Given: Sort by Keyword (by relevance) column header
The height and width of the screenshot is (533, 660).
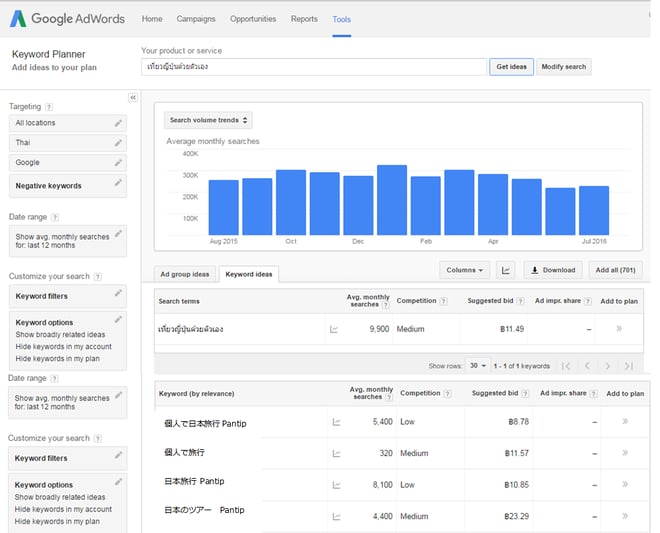Looking at the screenshot, I should pyautogui.click(x=197, y=394).
